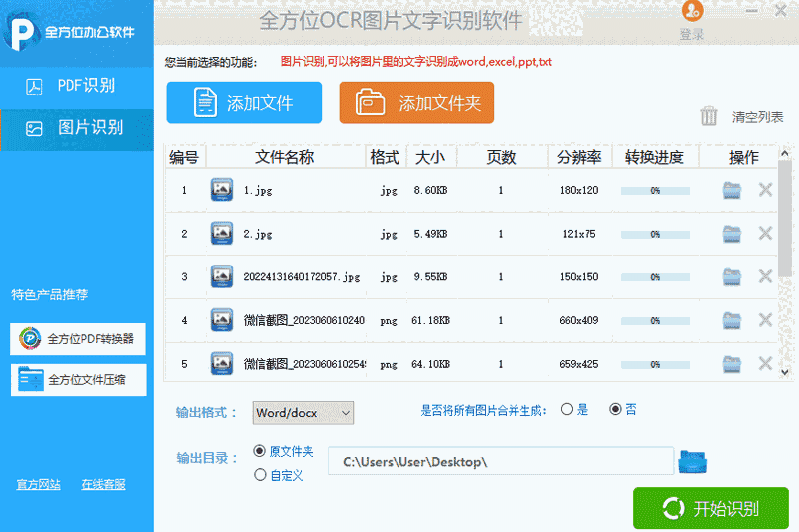Screen dimensions: 799x532
Task: Click the 登录 label
Action: [692, 34]
